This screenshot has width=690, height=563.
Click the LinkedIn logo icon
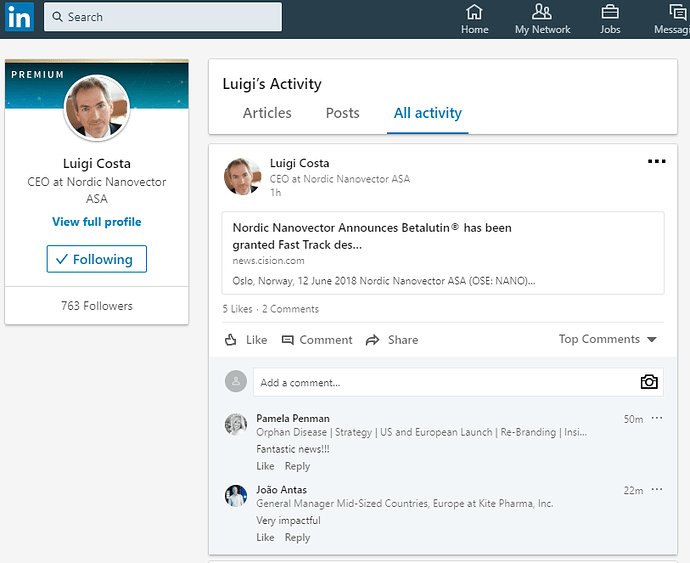point(19,17)
